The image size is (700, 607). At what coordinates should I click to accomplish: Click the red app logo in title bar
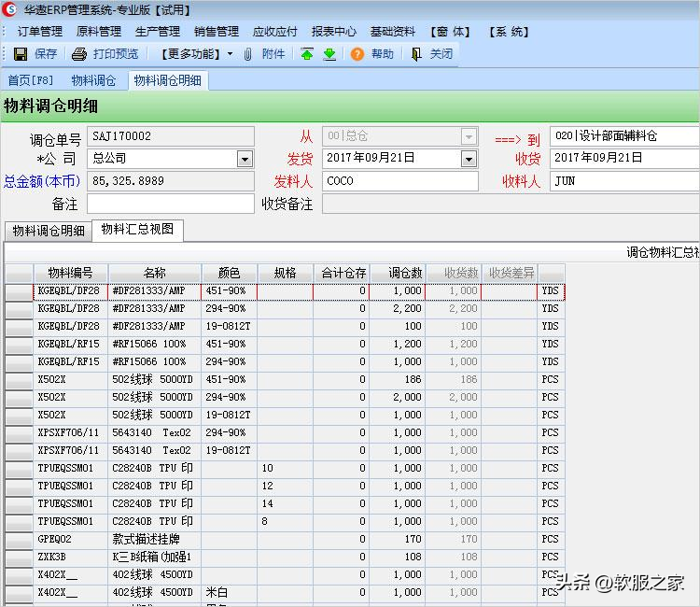pyautogui.click(x=9, y=9)
